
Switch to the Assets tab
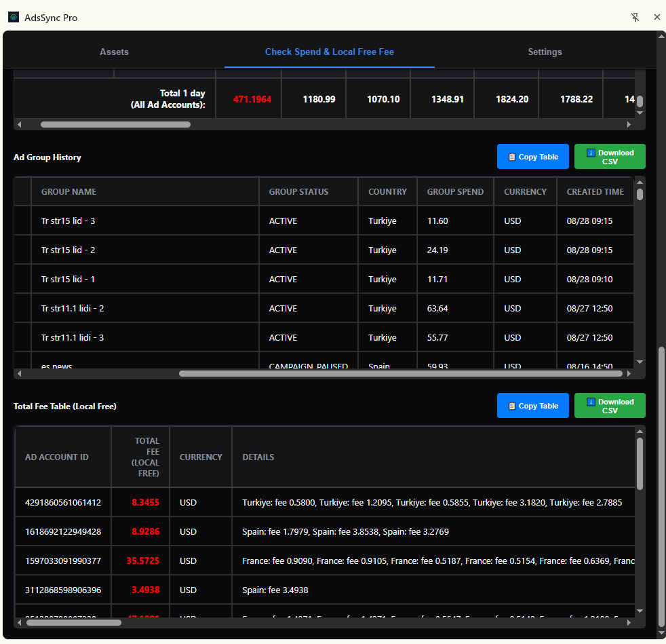click(x=114, y=52)
